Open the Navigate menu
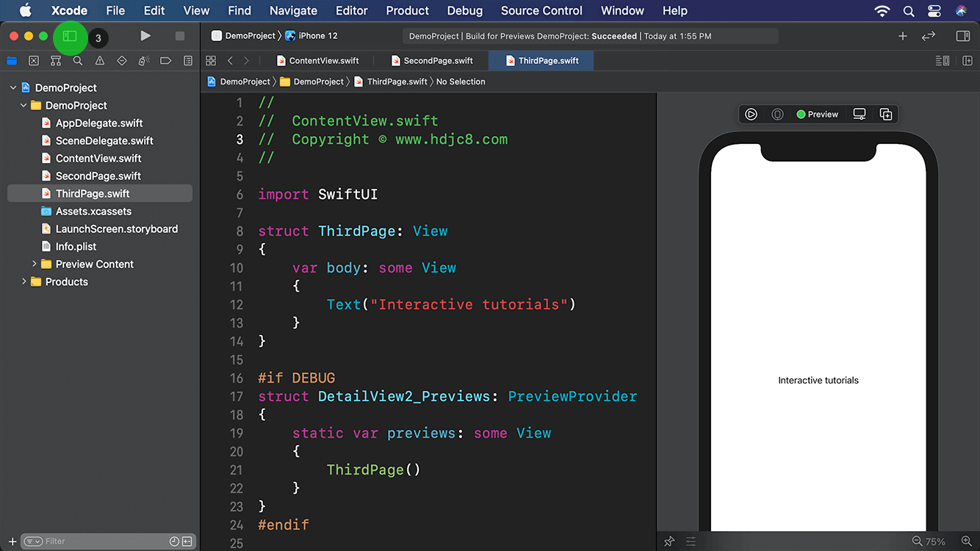Viewport: 980px width, 551px height. point(294,10)
